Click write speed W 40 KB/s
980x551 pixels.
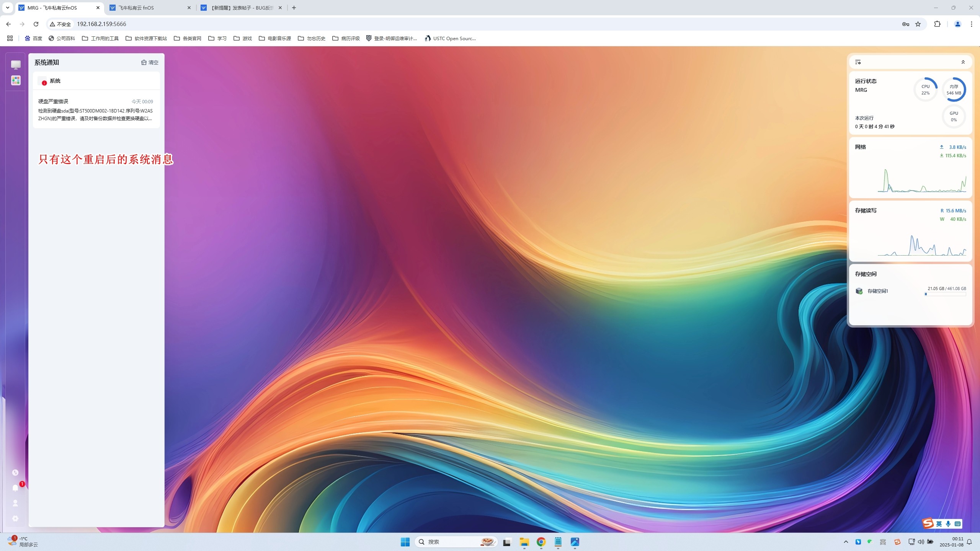pos(953,219)
